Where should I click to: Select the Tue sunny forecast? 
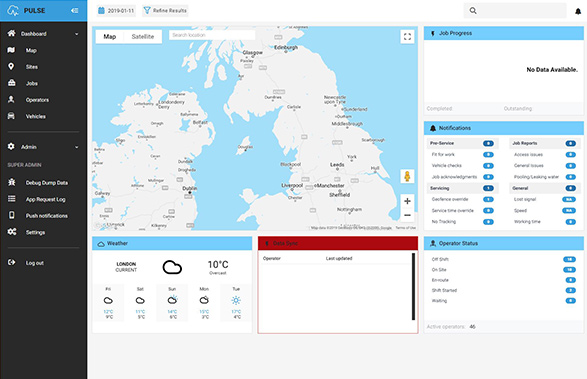[236, 303]
